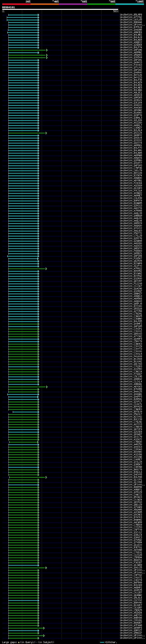
Task: Select the UniRef100_C5HY79 label
Action: [131, 342]
